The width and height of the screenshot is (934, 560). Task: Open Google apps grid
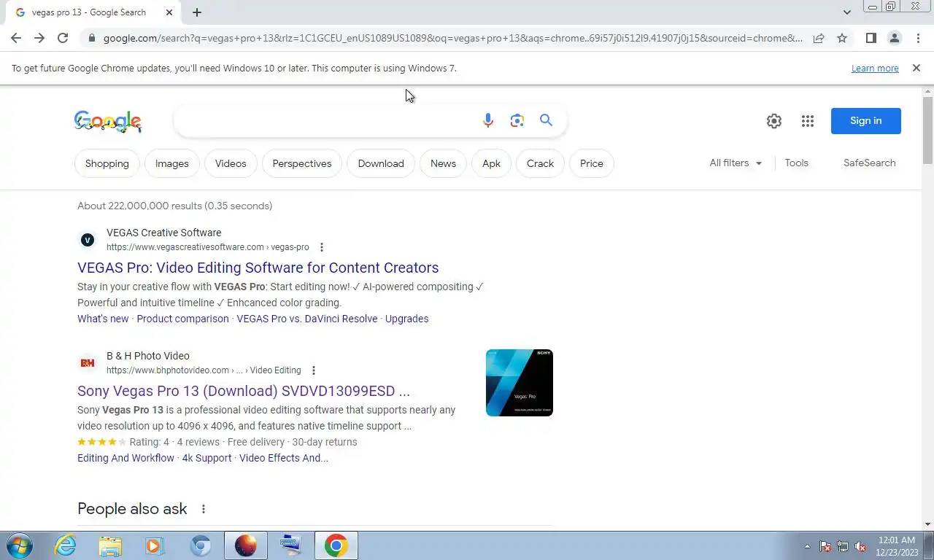807,121
